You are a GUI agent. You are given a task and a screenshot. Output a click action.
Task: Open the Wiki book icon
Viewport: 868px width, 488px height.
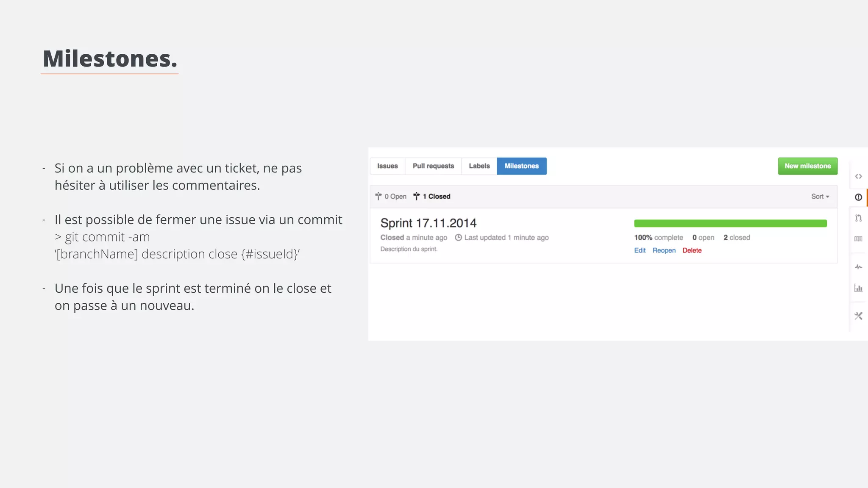click(x=858, y=239)
